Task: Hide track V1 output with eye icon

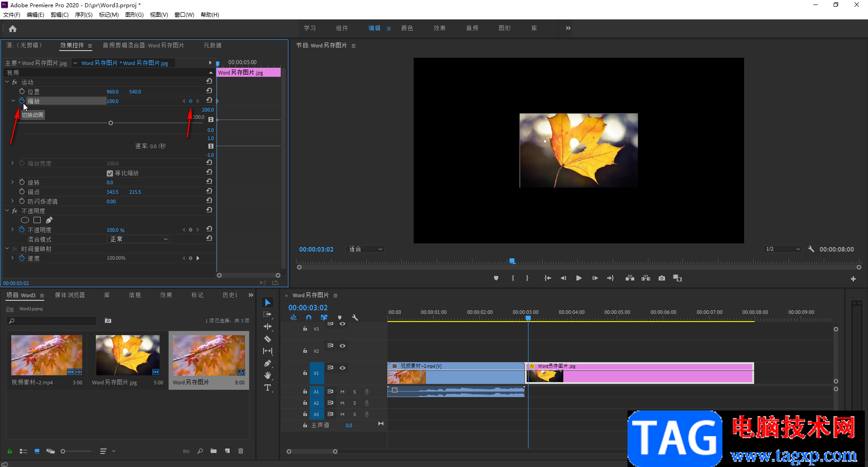Action: pos(343,368)
